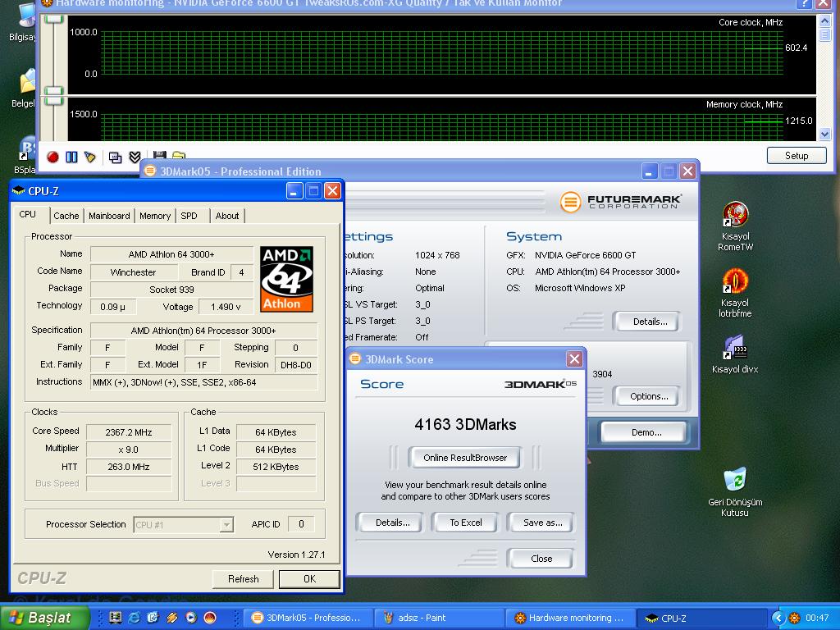The width and height of the screenshot is (840, 630).
Task: Click the Voltage field showing 1.490 v
Action: click(226, 307)
